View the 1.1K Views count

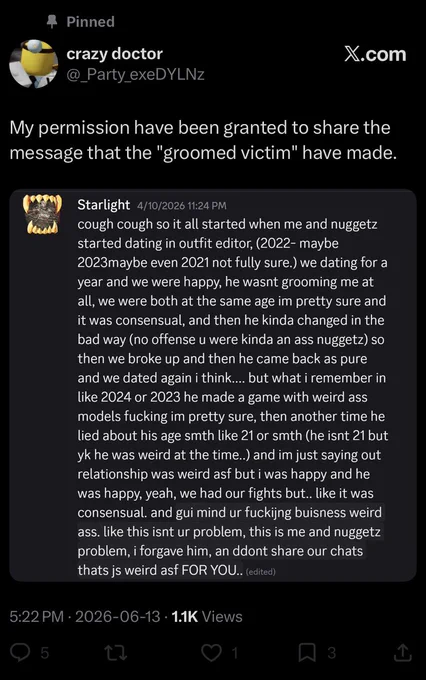(x=207, y=617)
